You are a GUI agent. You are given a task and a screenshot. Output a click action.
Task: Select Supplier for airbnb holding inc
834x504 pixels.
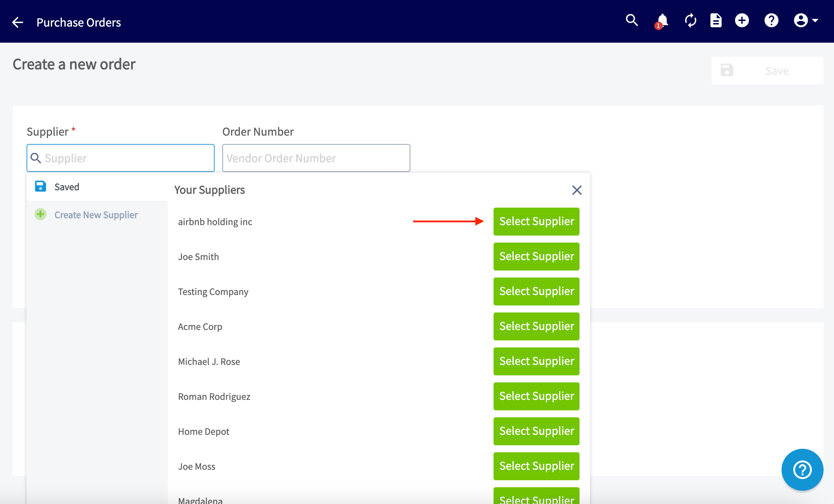coord(536,222)
